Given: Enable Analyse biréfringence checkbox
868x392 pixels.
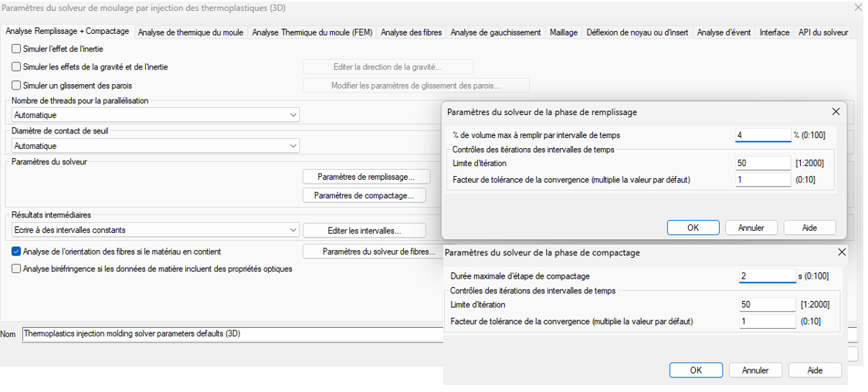Looking at the screenshot, I should click(x=17, y=269).
